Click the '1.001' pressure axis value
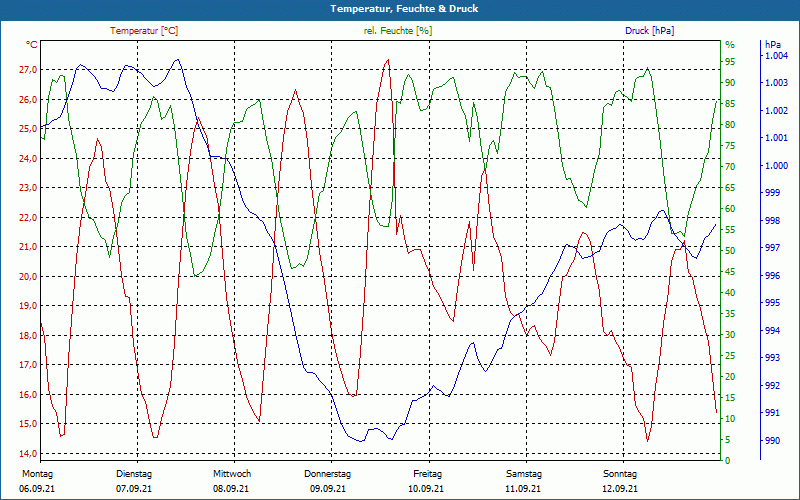 (777, 138)
